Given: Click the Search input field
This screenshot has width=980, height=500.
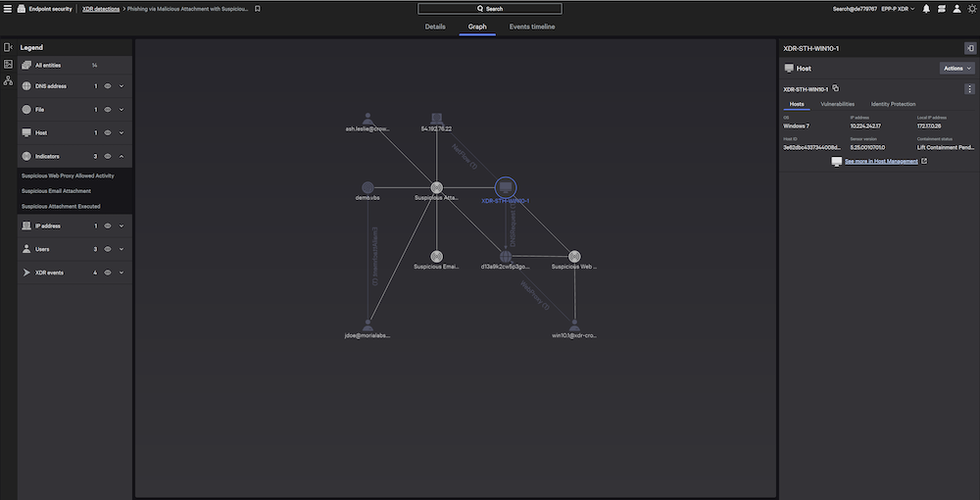Looking at the screenshot, I should 490,9.
